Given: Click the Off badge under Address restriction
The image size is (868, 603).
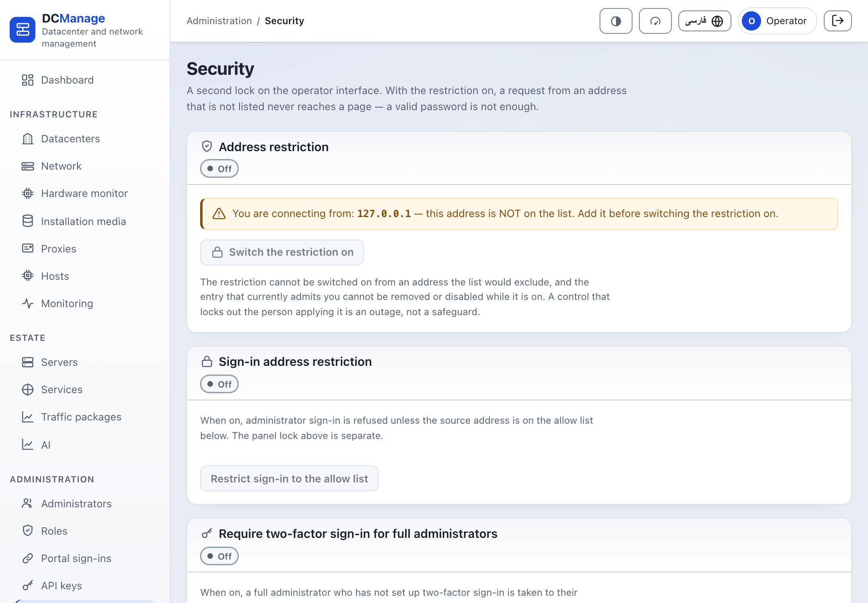Looking at the screenshot, I should 219,169.
